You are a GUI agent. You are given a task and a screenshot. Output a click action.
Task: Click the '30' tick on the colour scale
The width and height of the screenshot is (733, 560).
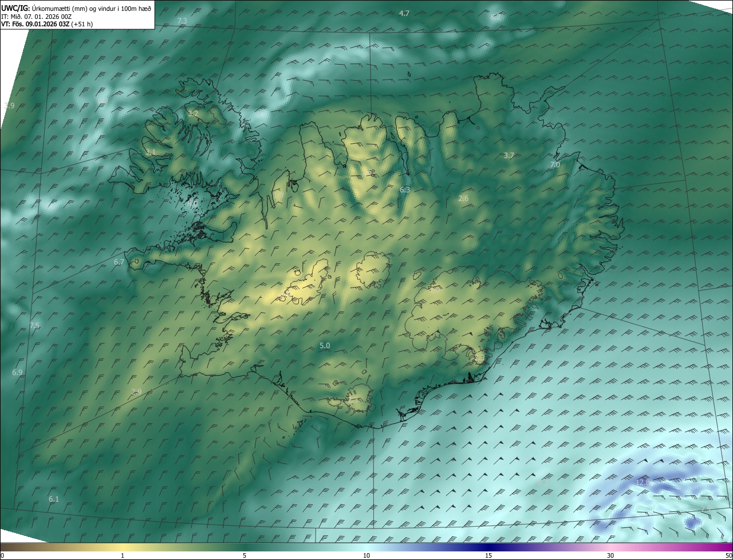tap(610, 556)
